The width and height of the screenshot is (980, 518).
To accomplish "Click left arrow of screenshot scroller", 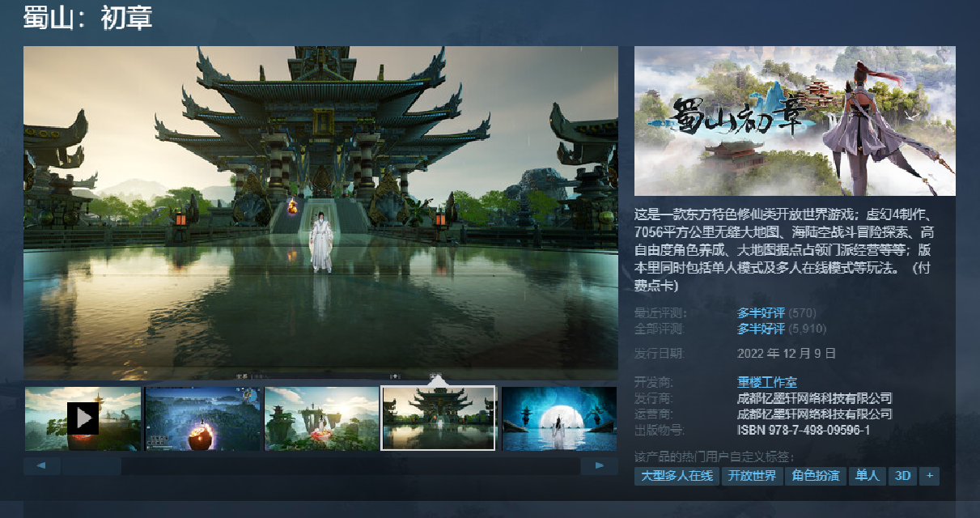I will tap(42, 466).
